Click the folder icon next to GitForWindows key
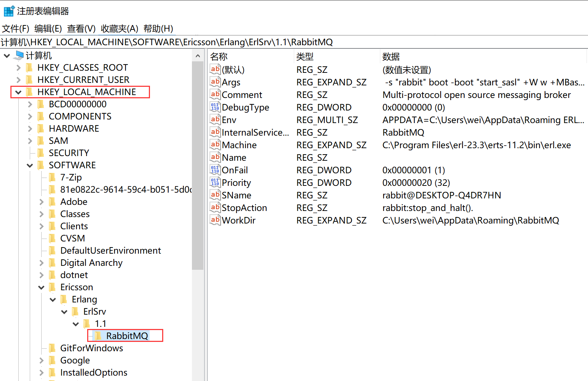The image size is (588, 381). tap(52, 348)
